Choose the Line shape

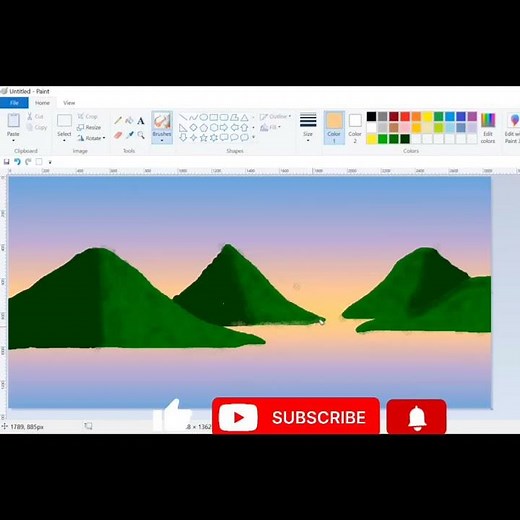[183, 117]
